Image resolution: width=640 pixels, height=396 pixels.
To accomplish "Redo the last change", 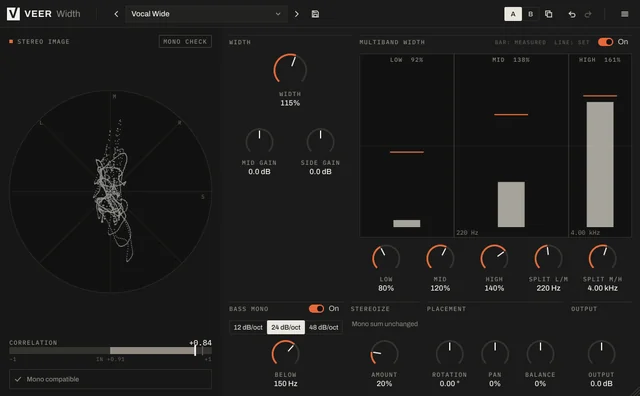I will point(588,14).
